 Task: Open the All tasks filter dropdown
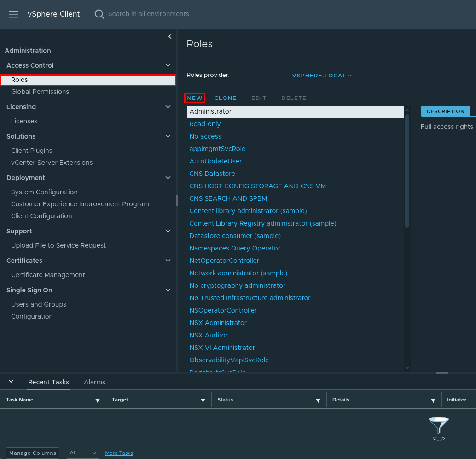click(83, 453)
